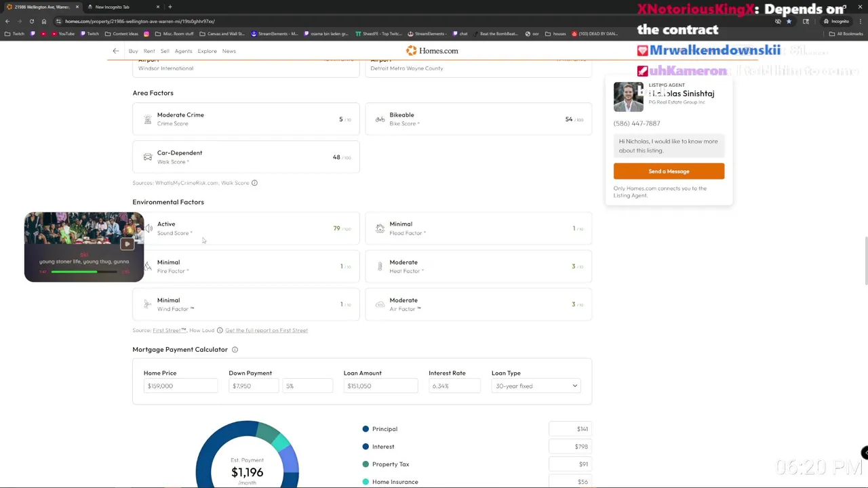The height and width of the screenshot is (488, 868).
Task: Open the Sell menu
Action: (x=165, y=51)
